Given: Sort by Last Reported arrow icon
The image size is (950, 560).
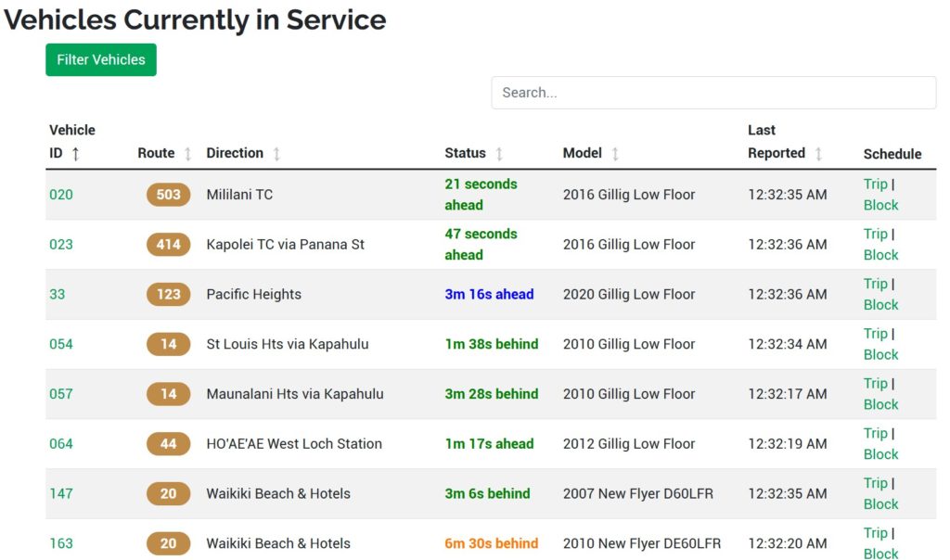Looking at the screenshot, I should click(818, 154).
